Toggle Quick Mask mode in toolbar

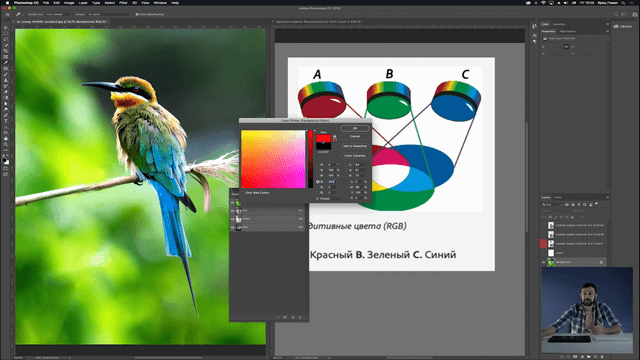6,167
